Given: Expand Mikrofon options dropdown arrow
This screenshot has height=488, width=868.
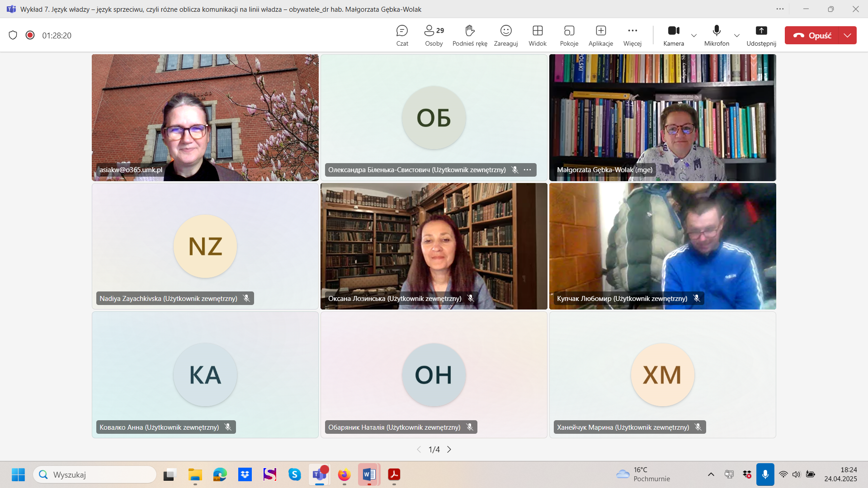Looking at the screenshot, I should click(737, 36).
